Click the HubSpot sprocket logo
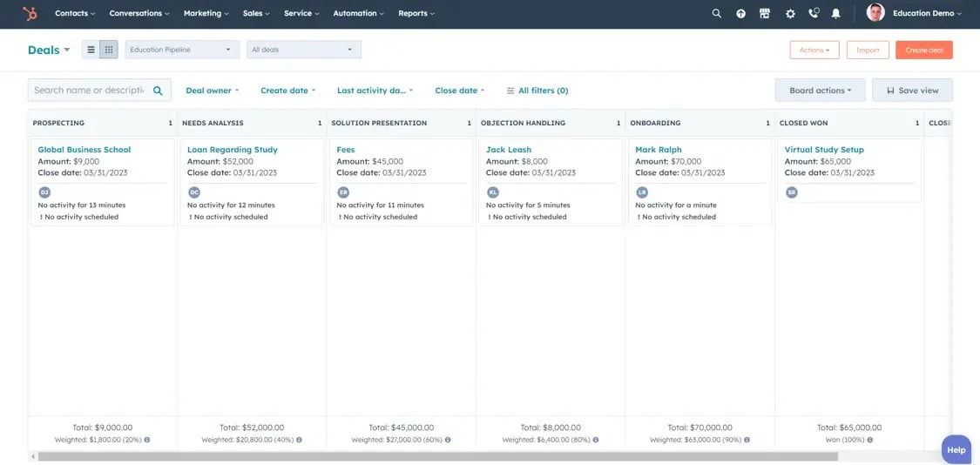Viewport: 980px width, 465px height. pyautogui.click(x=30, y=13)
